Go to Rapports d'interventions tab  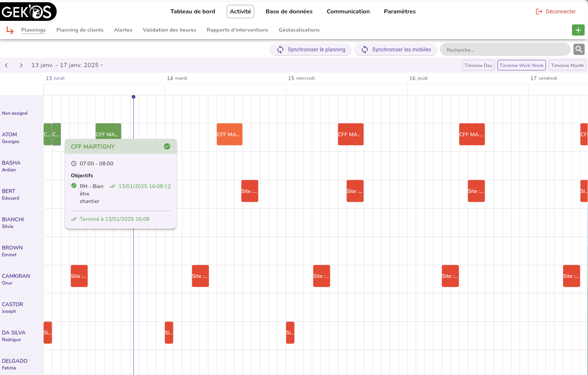click(237, 30)
